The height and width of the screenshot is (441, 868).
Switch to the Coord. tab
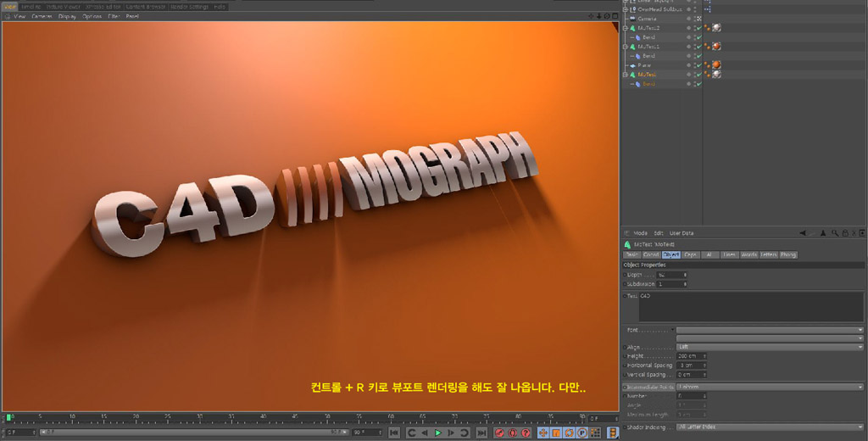pos(651,255)
